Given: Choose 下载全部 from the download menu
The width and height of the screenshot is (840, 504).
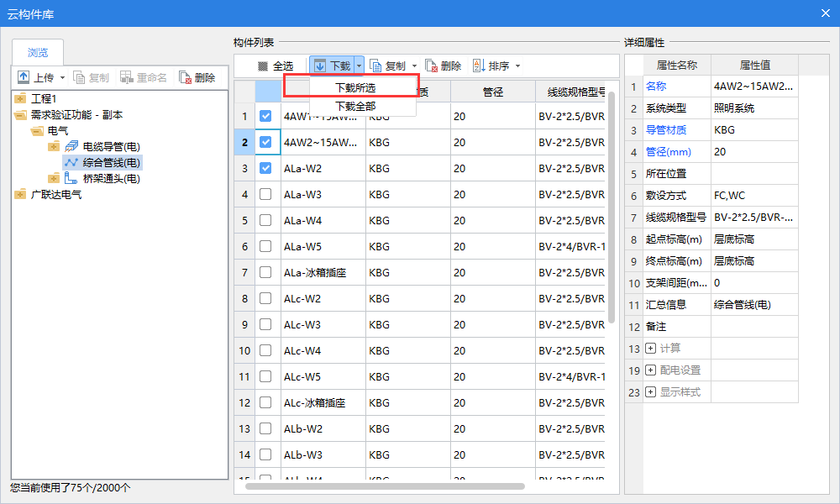Looking at the screenshot, I should (x=355, y=106).
